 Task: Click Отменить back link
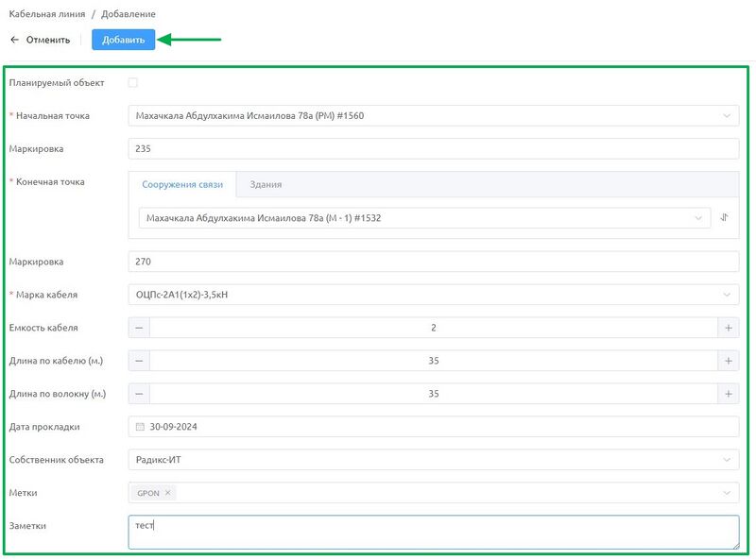click(x=40, y=40)
